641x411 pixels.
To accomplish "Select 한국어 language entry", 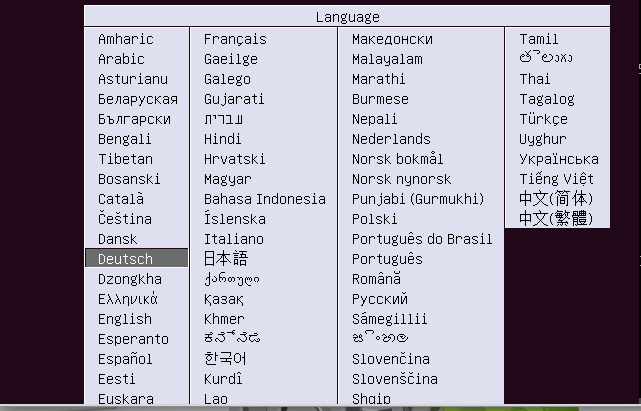I will pyautogui.click(x=225, y=359).
